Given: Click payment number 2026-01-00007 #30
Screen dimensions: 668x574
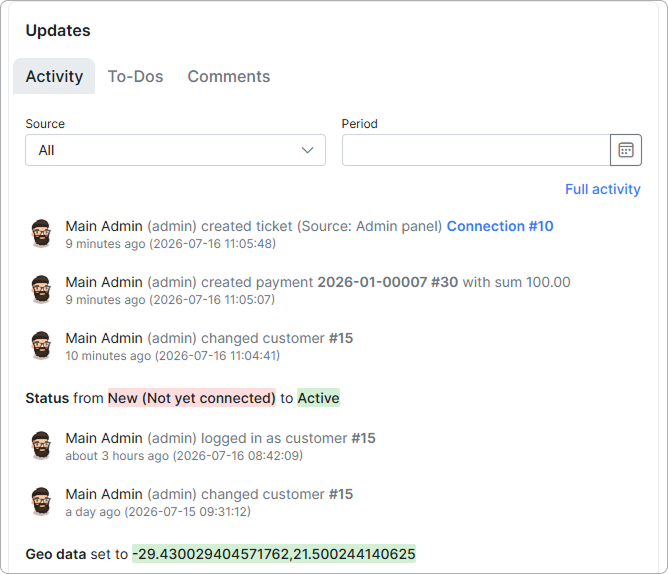Looking at the screenshot, I should point(388,282).
